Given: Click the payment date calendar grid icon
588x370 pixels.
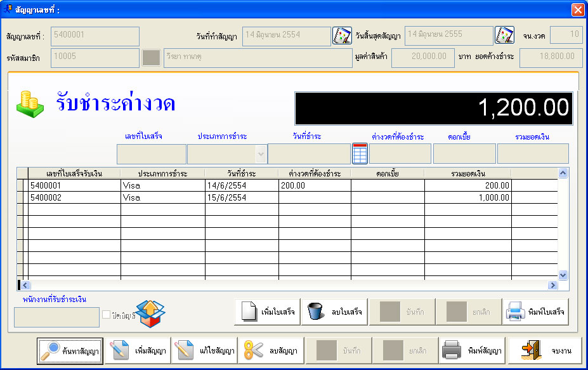Looking at the screenshot, I should coord(360,154).
